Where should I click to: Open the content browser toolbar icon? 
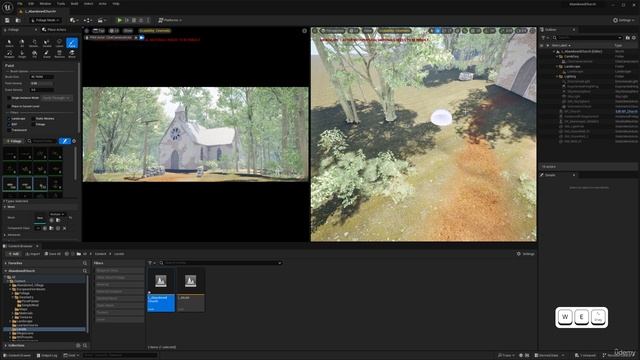(18, 20)
